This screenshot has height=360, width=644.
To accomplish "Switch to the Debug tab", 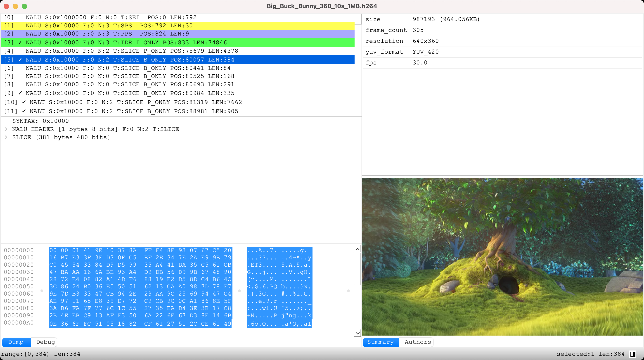I will (x=45, y=342).
